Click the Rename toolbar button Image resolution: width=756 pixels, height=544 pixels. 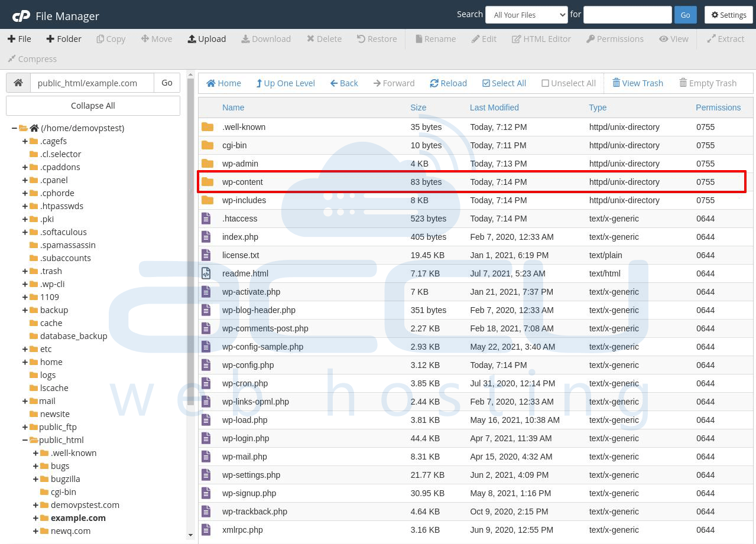[x=436, y=39]
